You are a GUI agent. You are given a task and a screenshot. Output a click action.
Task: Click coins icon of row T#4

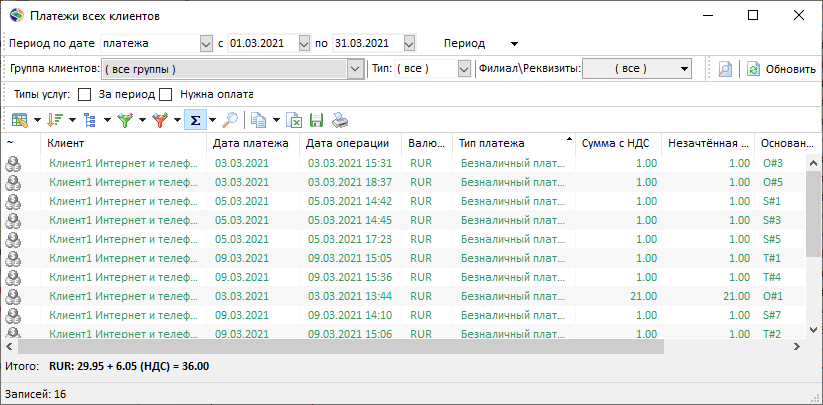pyautogui.click(x=13, y=277)
